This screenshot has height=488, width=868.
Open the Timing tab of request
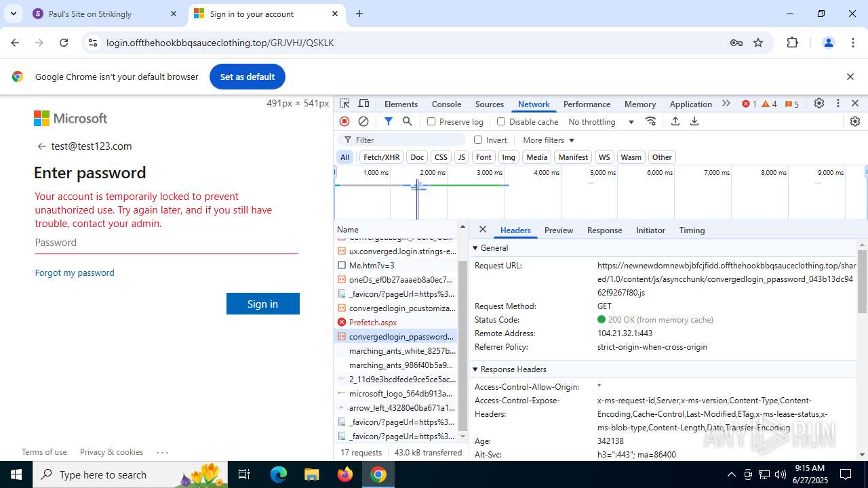pos(692,230)
